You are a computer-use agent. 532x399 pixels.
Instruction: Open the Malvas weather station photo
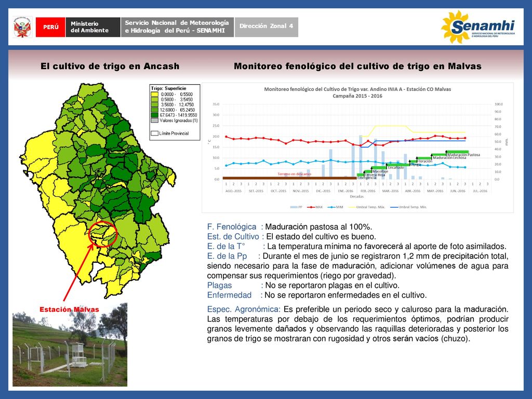70,344
